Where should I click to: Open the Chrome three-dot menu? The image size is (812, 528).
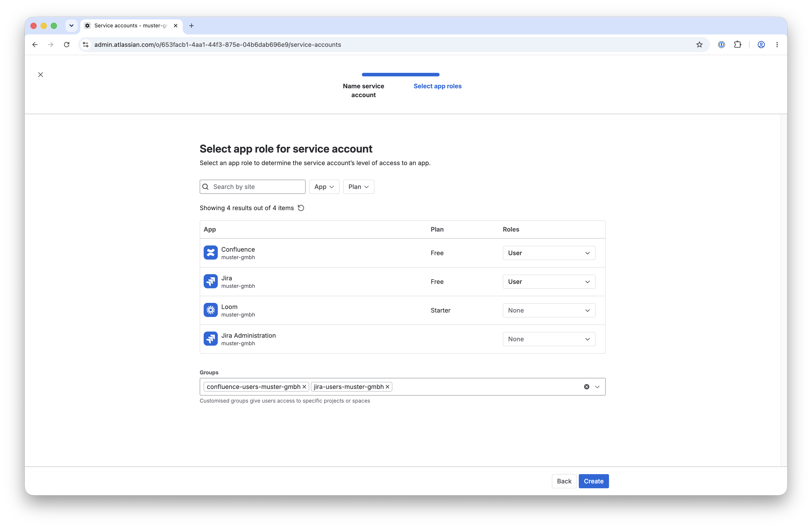click(777, 45)
